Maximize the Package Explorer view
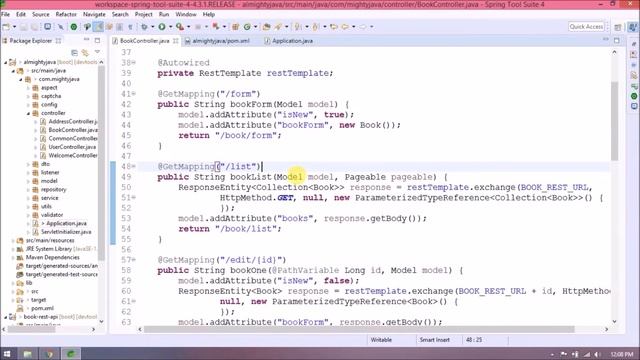 pyautogui.click(x=97, y=40)
